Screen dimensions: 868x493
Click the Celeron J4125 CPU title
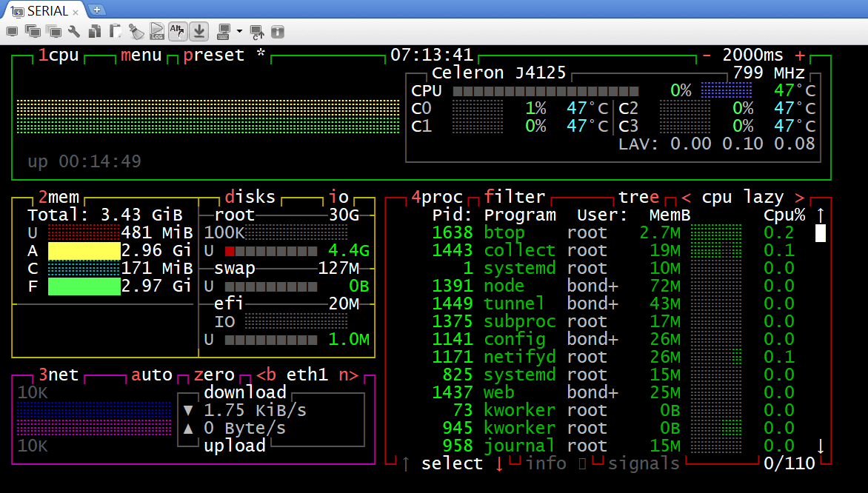[x=498, y=73]
